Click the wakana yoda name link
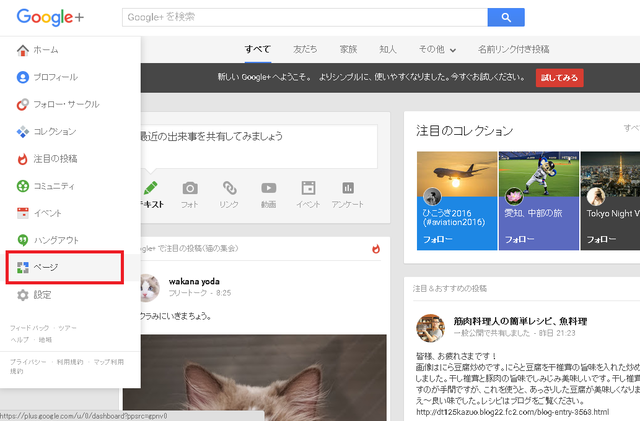Screen dimensions: 640x421 point(194,281)
